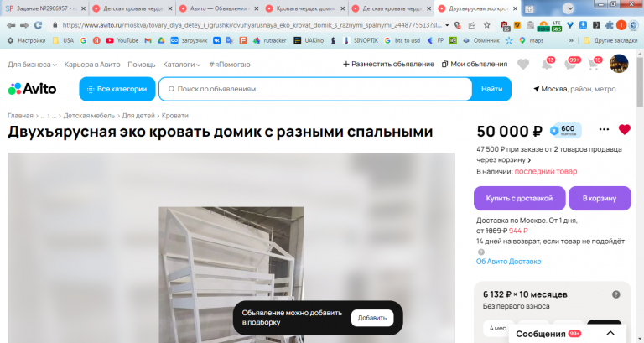Viewport: 644px width, 343px height.
Task: Toggle the red heart favorite for this listing
Action: [624, 129]
